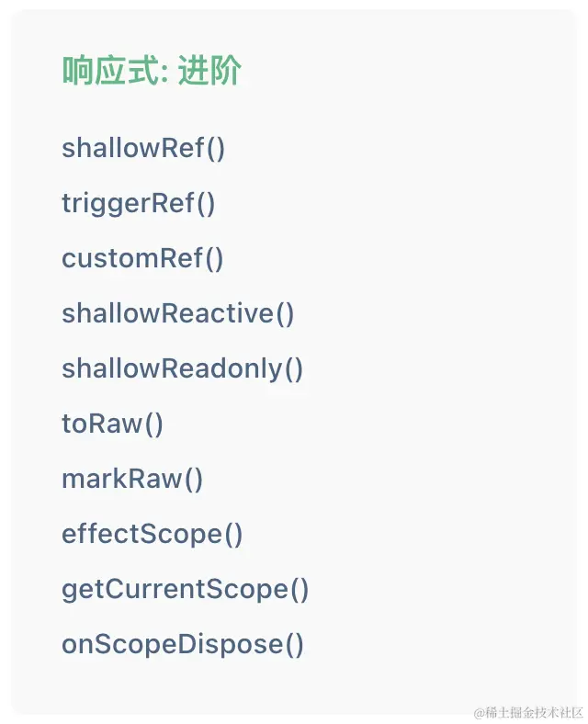Open the shallowReadonly() link
Viewport: 588px width, 724px height.
(x=182, y=368)
